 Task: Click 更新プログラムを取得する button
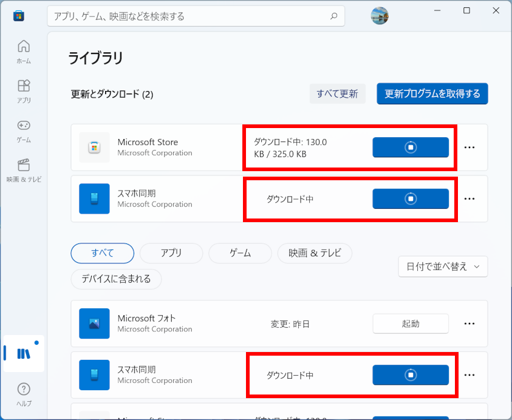[432, 93]
